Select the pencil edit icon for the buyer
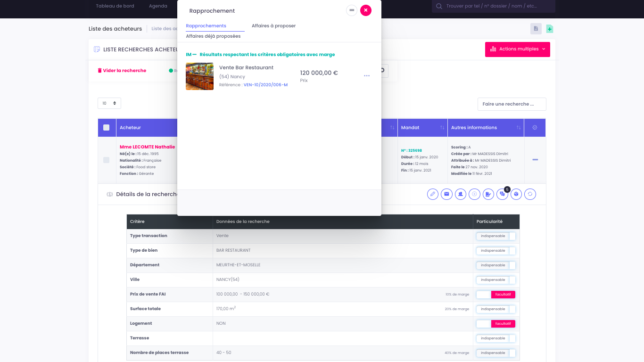644x362 pixels. (433, 194)
